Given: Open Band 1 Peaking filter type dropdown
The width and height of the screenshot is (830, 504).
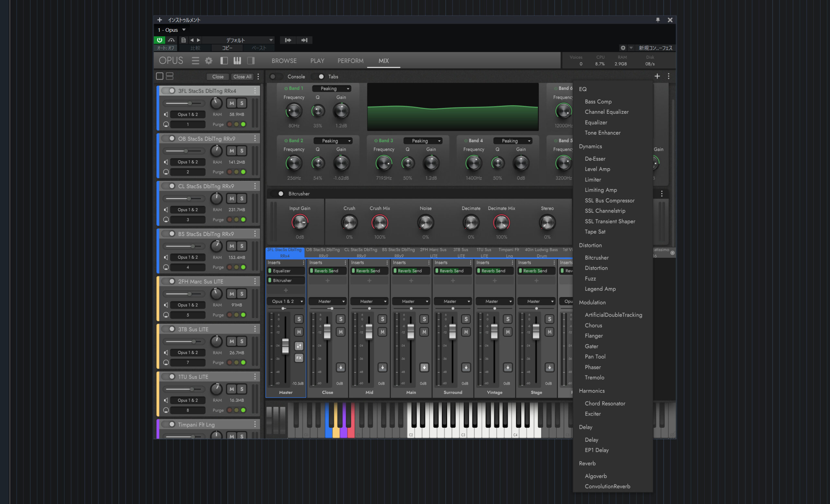Looking at the screenshot, I should tap(332, 88).
